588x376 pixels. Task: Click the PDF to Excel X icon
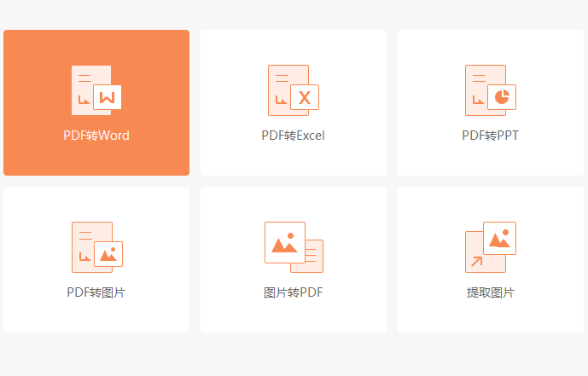coord(294,90)
